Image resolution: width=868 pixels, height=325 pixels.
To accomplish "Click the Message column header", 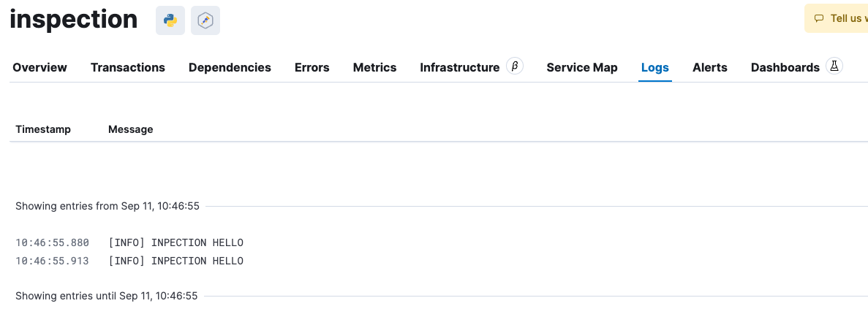I will click(x=131, y=129).
